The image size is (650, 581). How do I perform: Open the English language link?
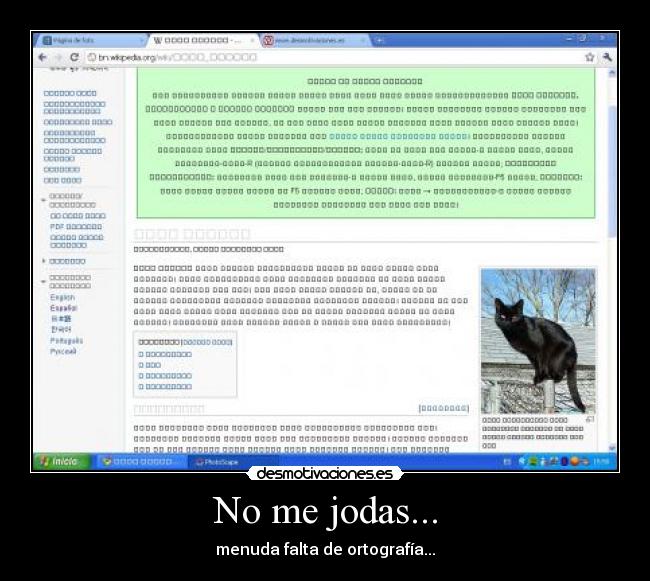click(x=62, y=298)
